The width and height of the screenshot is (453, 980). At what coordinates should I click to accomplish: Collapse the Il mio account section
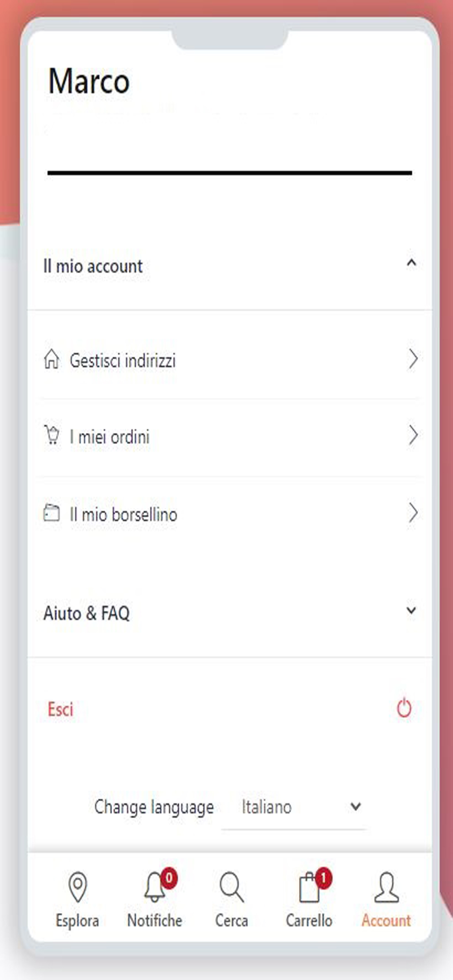(x=411, y=263)
